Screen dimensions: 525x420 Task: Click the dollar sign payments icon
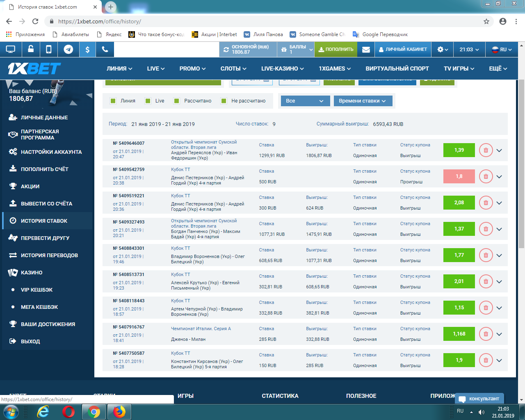point(87,50)
